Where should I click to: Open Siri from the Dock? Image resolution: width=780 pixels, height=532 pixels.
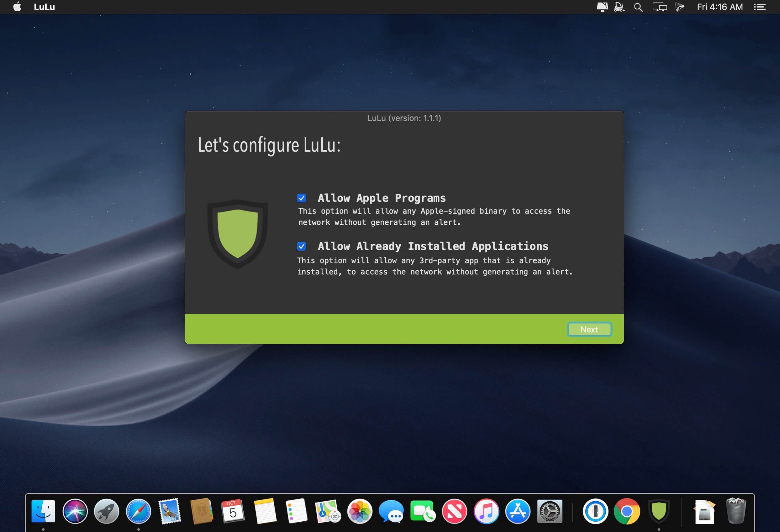[75, 511]
